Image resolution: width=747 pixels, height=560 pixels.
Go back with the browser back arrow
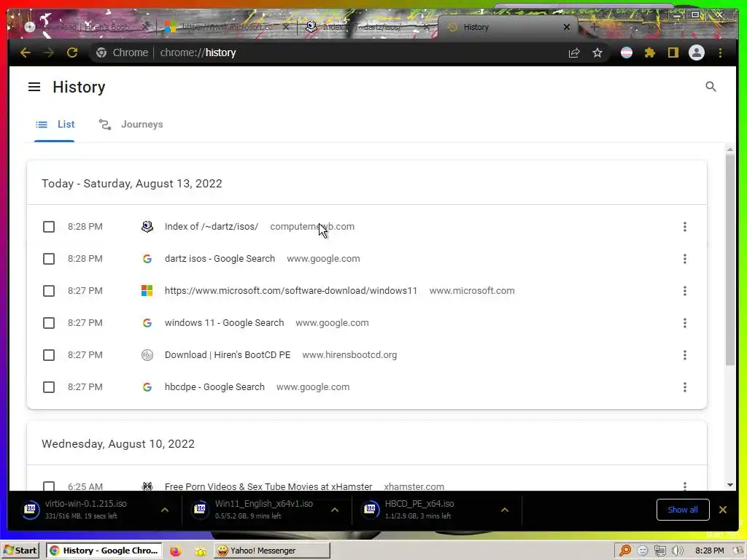pyautogui.click(x=26, y=52)
